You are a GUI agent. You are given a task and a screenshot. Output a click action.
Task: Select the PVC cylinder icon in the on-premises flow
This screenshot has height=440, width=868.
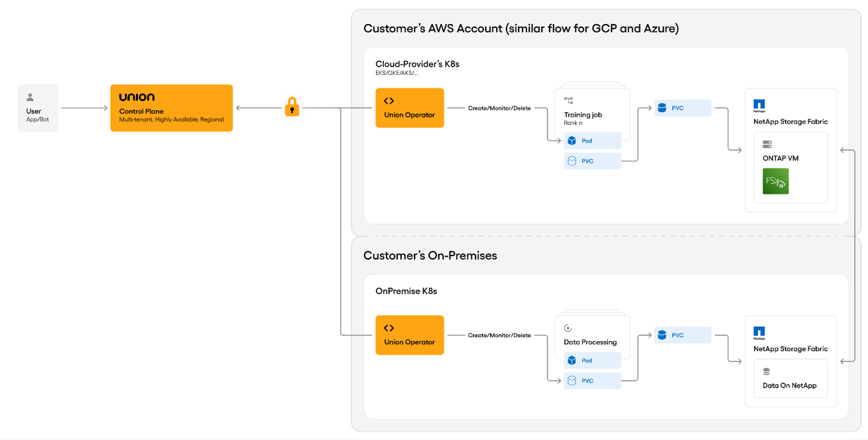pos(662,334)
